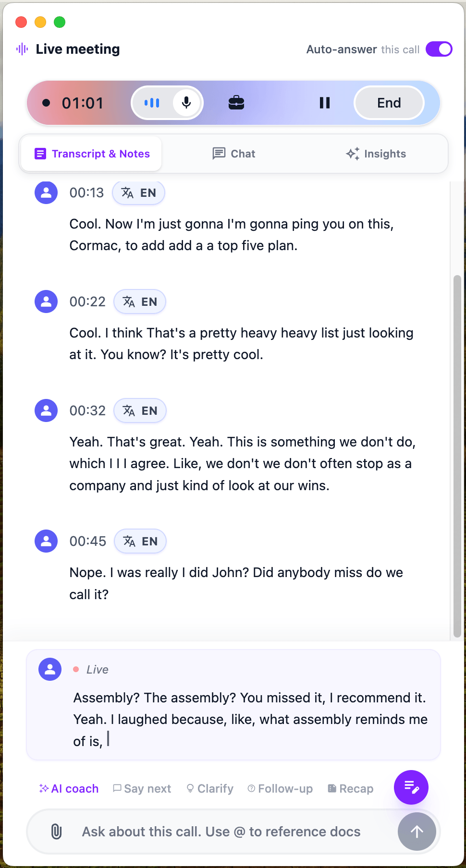This screenshot has width=466, height=868.
Task: Attach a file with the paperclip icon
Action: click(56, 832)
